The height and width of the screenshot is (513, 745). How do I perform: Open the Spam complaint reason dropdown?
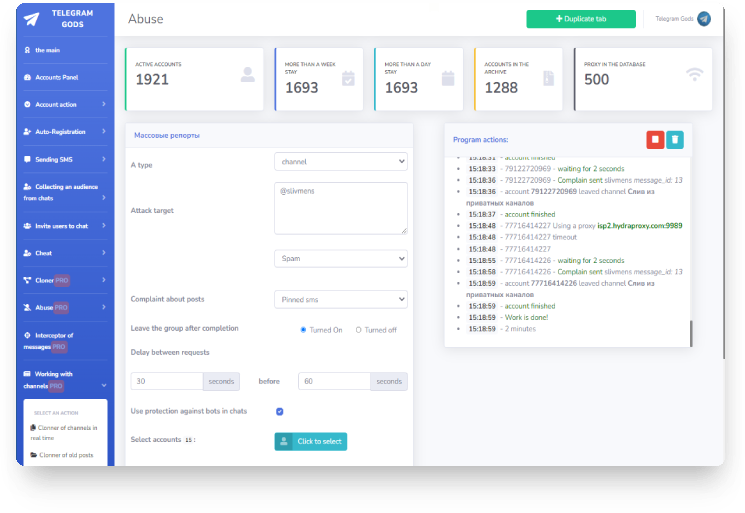pos(341,258)
